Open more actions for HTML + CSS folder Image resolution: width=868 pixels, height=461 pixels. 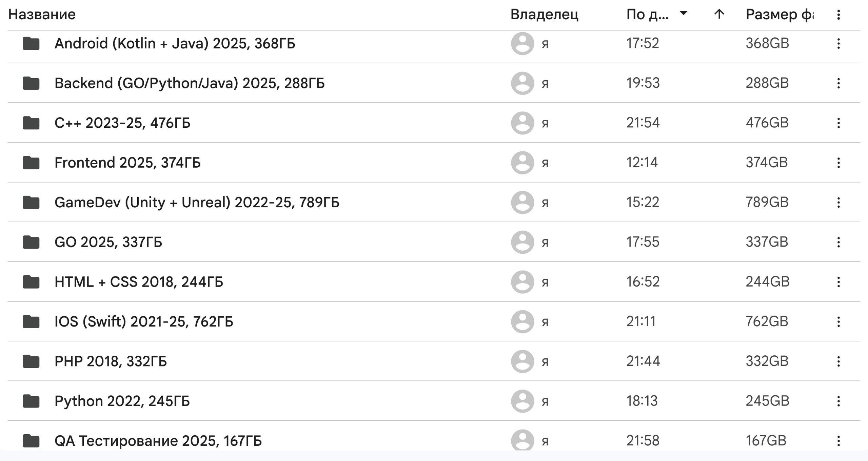(x=838, y=282)
